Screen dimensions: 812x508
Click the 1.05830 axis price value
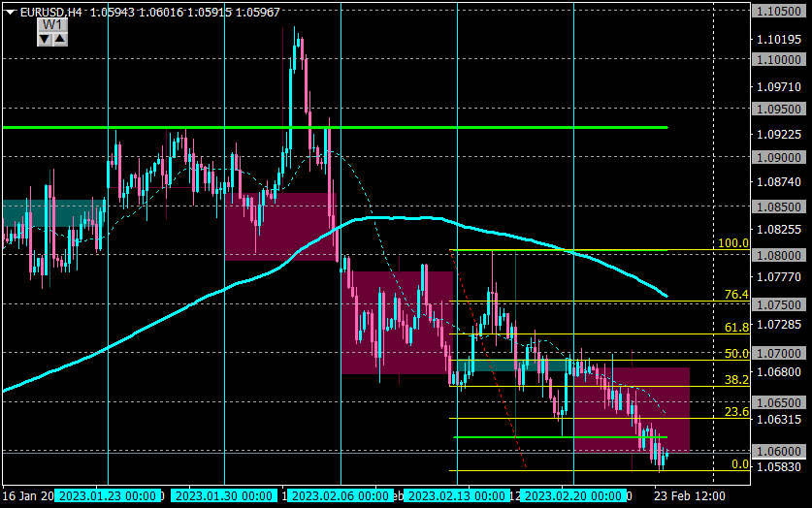pos(779,466)
